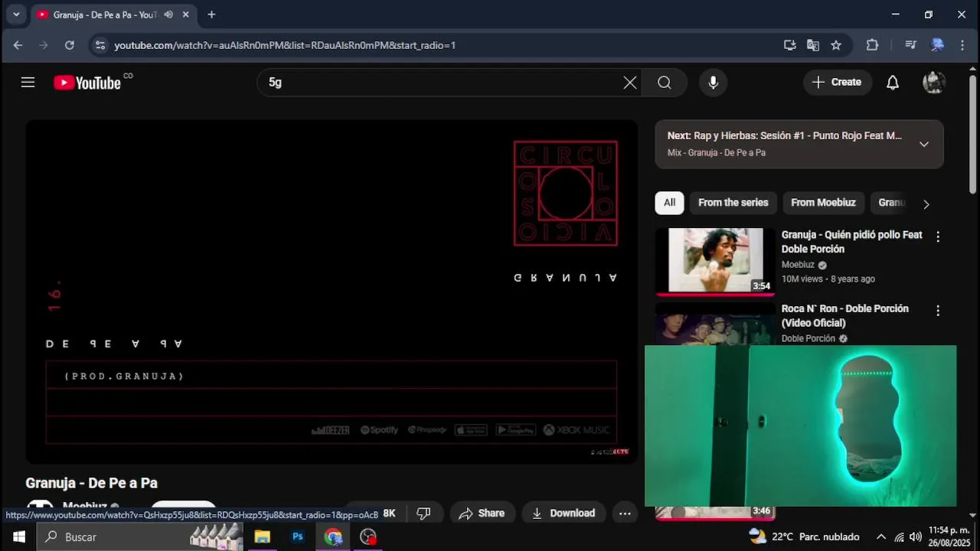Show hidden system tray icons
The height and width of the screenshot is (551, 980).
881,536
